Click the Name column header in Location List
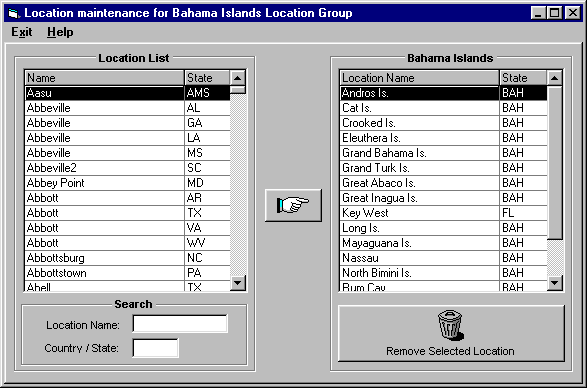Viewport: 587px width, 388px height. (x=104, y=78)
